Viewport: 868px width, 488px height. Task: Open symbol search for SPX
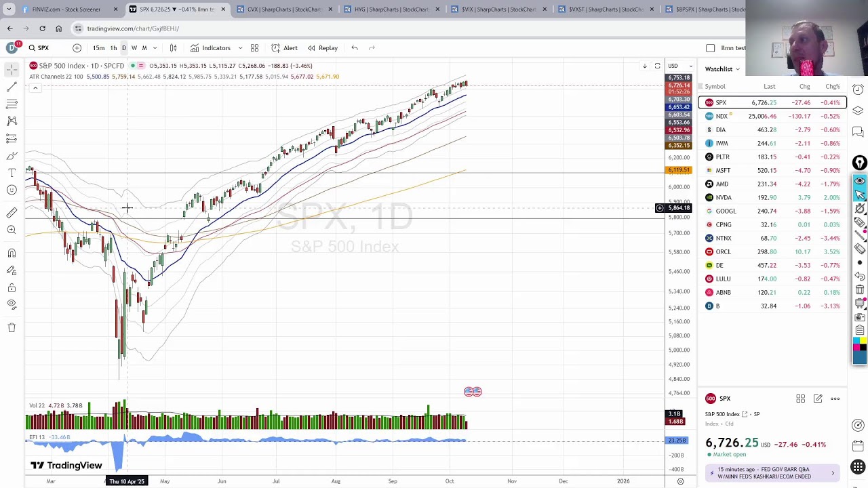pos(38,48)
